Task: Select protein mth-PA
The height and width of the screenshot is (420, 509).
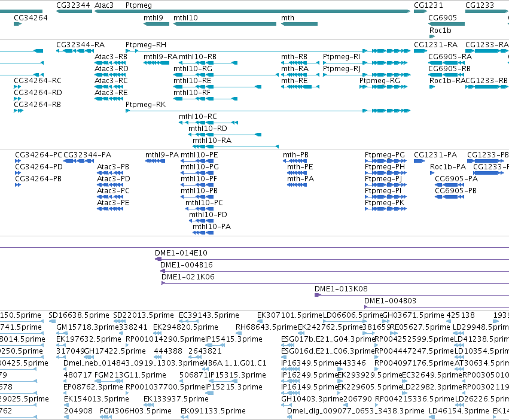Action: pos(297,185)
